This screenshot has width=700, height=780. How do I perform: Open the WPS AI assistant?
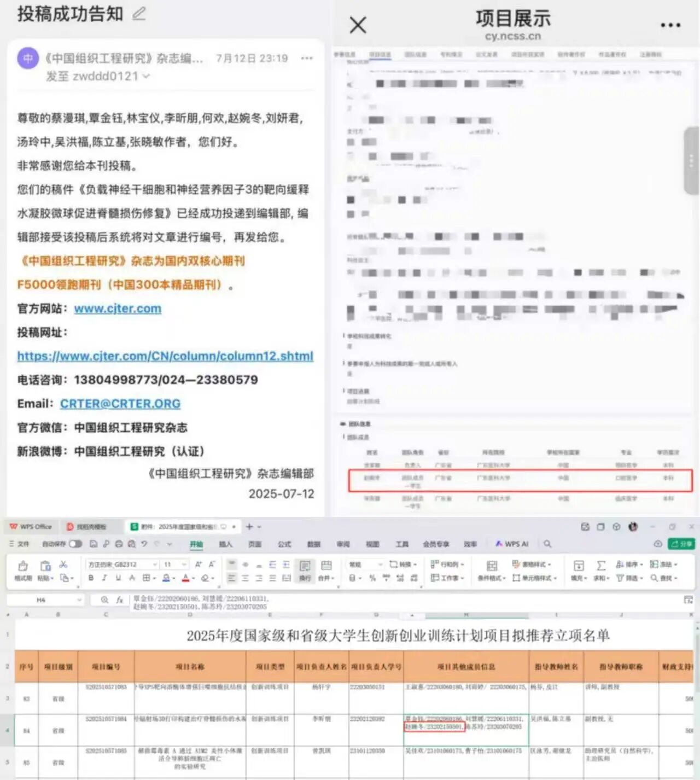tap(511, 544)
